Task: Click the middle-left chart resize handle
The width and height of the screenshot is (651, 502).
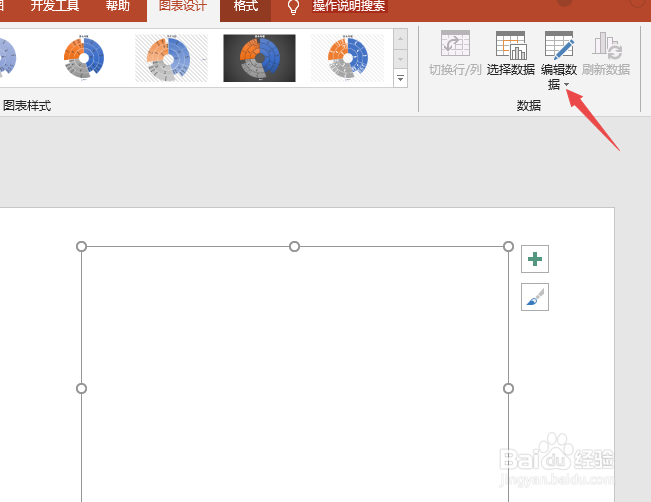Action: (x=81, y=388)
